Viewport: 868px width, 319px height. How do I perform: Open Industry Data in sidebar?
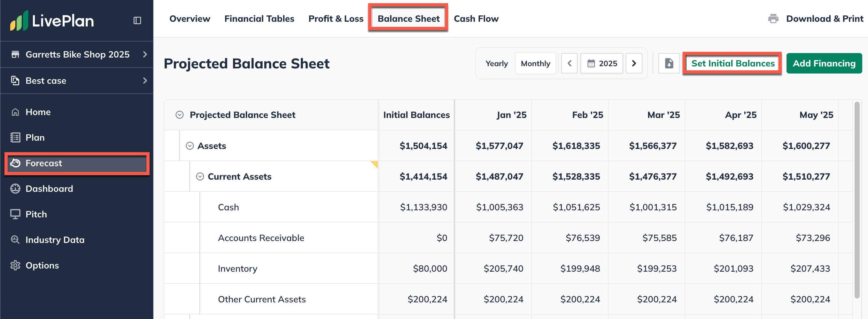coord(55,240)
